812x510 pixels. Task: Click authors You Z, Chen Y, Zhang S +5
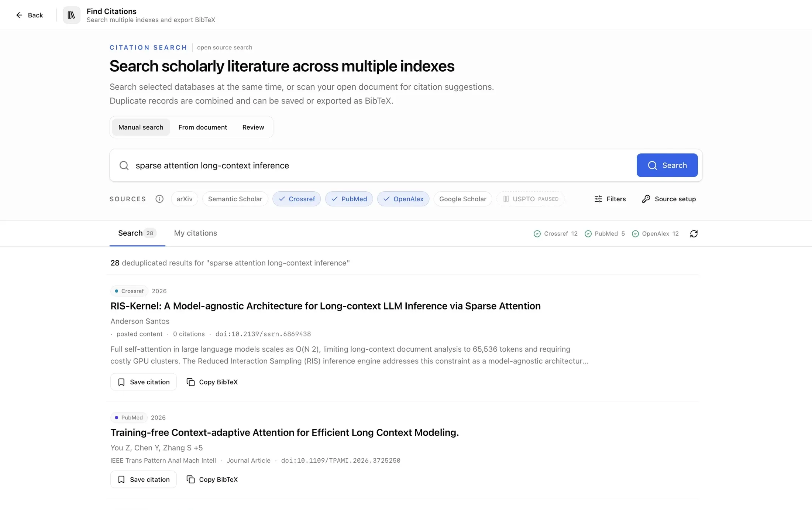pyautogui.click(x=156, y=448)
